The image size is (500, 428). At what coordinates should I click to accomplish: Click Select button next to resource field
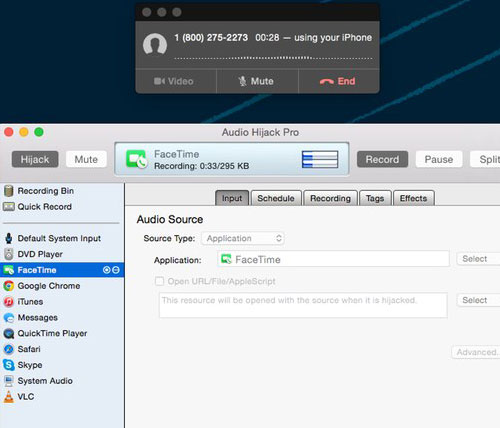pyautogui.click(x=477, y=300)
